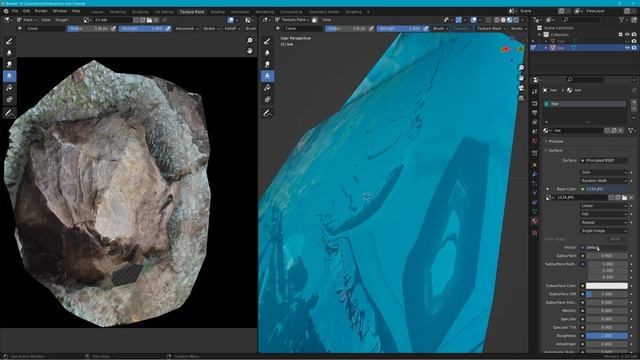Expand the Preview panel in material properties
Viewport: 640px width, 360px height.
[x=555, y=141]
